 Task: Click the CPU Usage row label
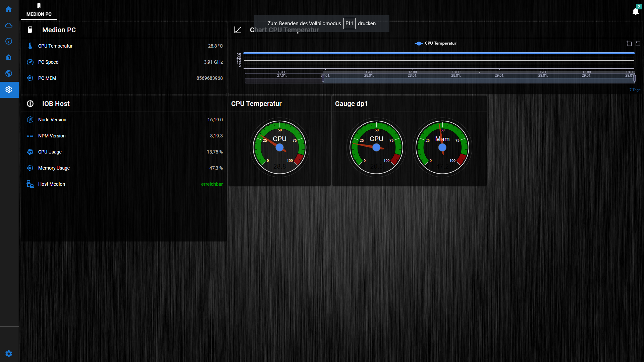coord(50,152)
